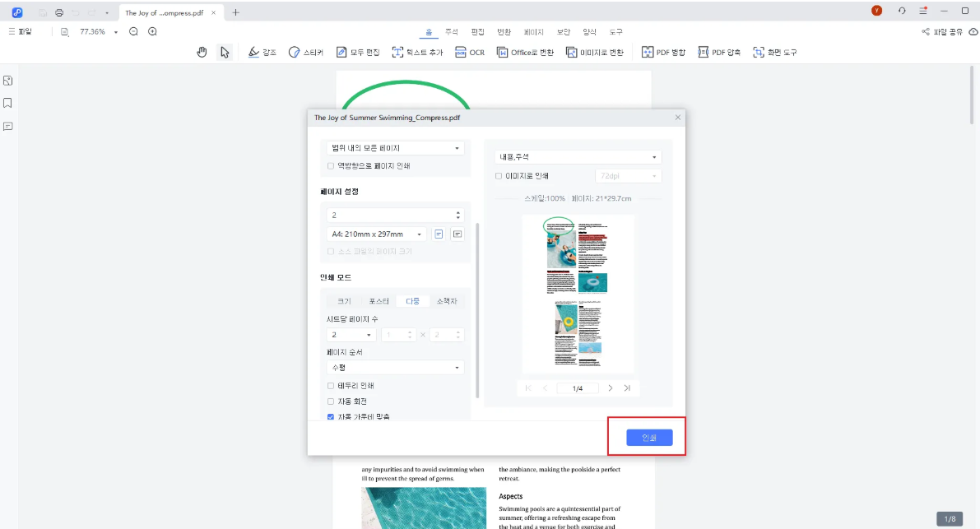The width and height of the screenshot is (980, 529).
Task: Click the print settings panel scrollbar
Action: 477,310
